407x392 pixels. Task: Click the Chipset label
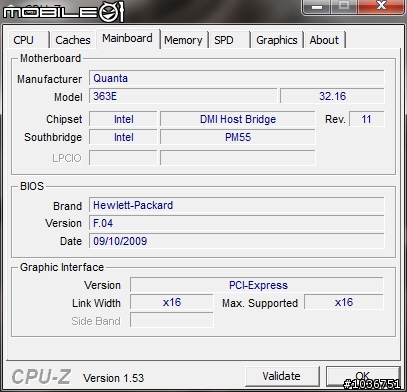[x=64, y=119]
